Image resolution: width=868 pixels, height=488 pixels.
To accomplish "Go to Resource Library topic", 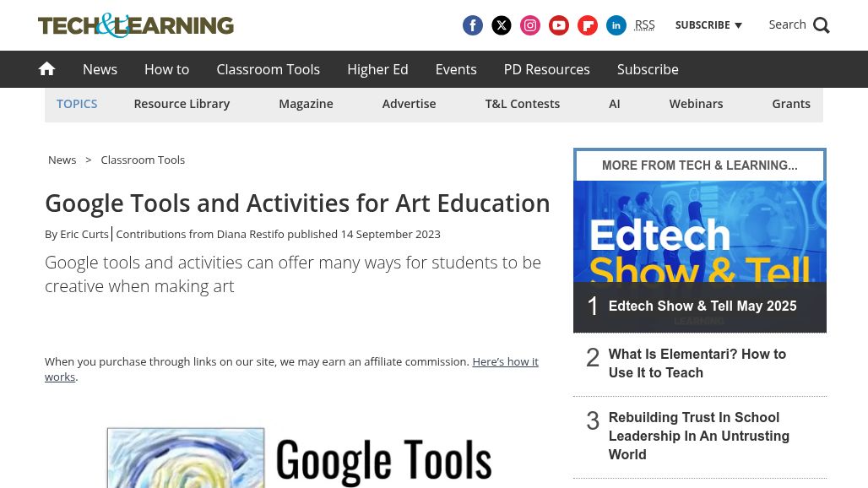I will tap(182, 104).
